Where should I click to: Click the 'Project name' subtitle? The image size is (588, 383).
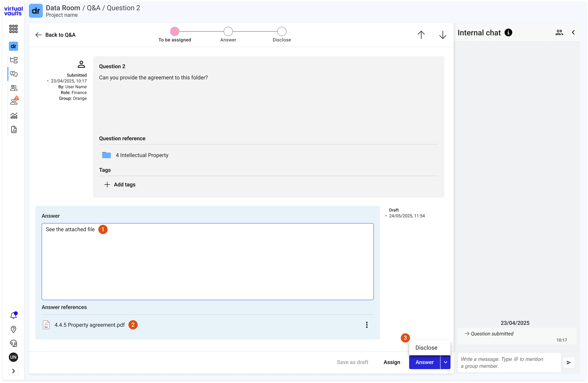tap(62, 15)
